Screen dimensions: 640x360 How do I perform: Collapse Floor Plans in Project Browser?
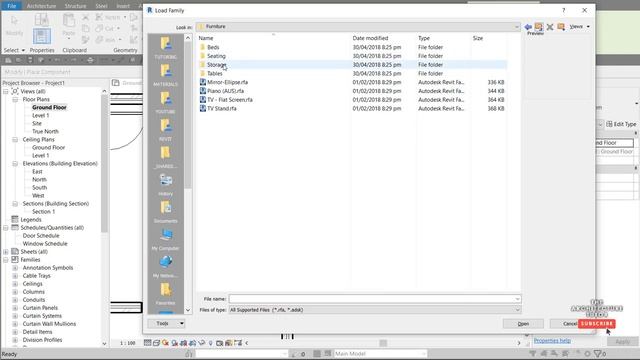click(15, 100)
